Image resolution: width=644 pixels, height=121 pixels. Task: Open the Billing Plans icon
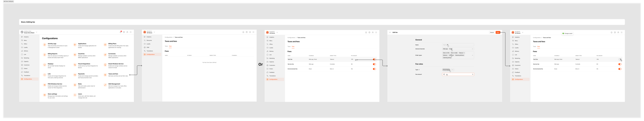pos(105,45)
